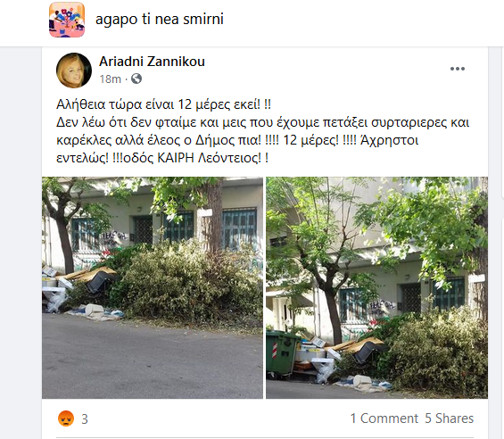This screenshot has width=504, height=439.
Task: View the 5 Shares list
Action: pyautogui.click(x=449, y=418)
